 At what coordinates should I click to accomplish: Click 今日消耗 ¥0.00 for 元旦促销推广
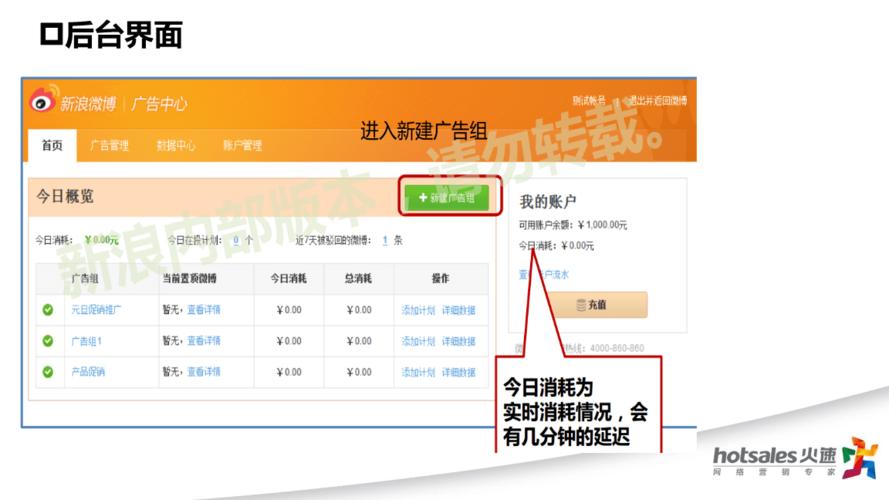(289, 310)
